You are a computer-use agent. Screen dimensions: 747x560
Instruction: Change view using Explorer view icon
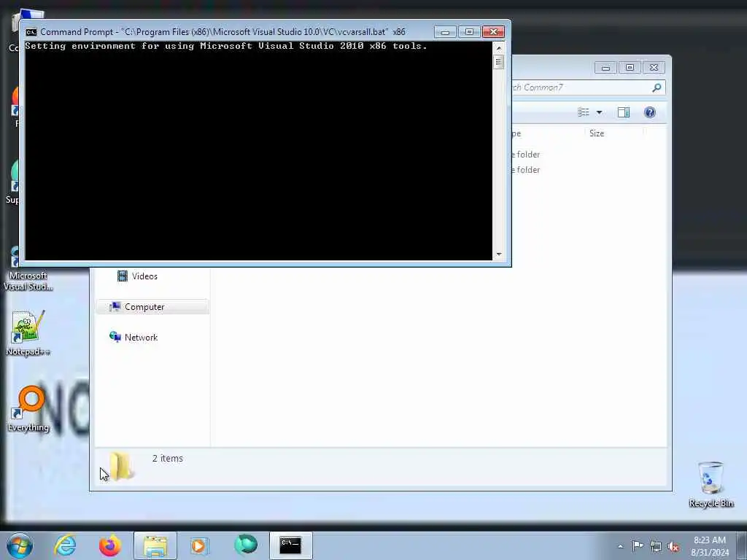tap(584, 112)
